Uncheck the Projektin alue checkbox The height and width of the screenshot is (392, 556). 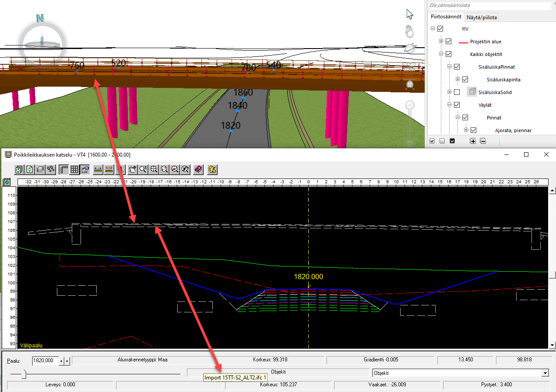tap(448, 42)
